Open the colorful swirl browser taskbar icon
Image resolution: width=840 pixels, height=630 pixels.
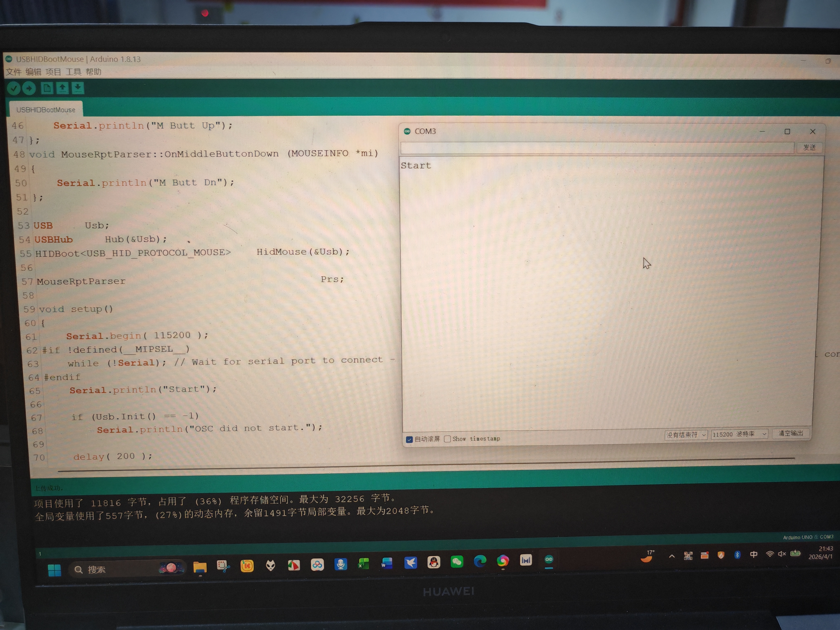click(x=503, y=560)
